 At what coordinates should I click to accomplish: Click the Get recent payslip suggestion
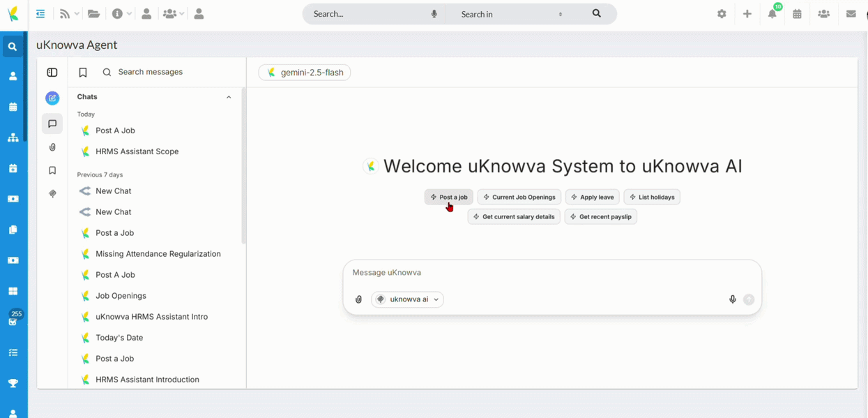coord(601,217)
